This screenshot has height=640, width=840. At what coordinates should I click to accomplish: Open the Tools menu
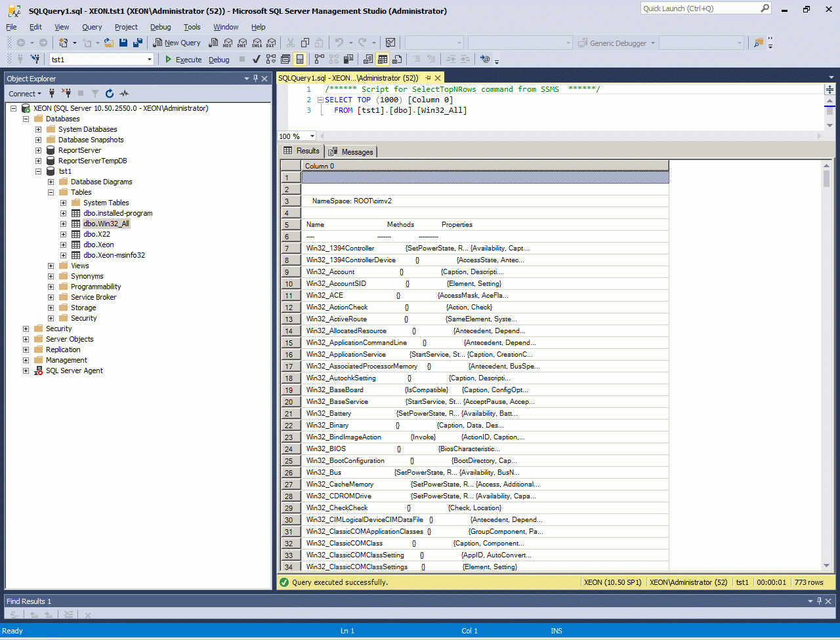tap(192, 27)
